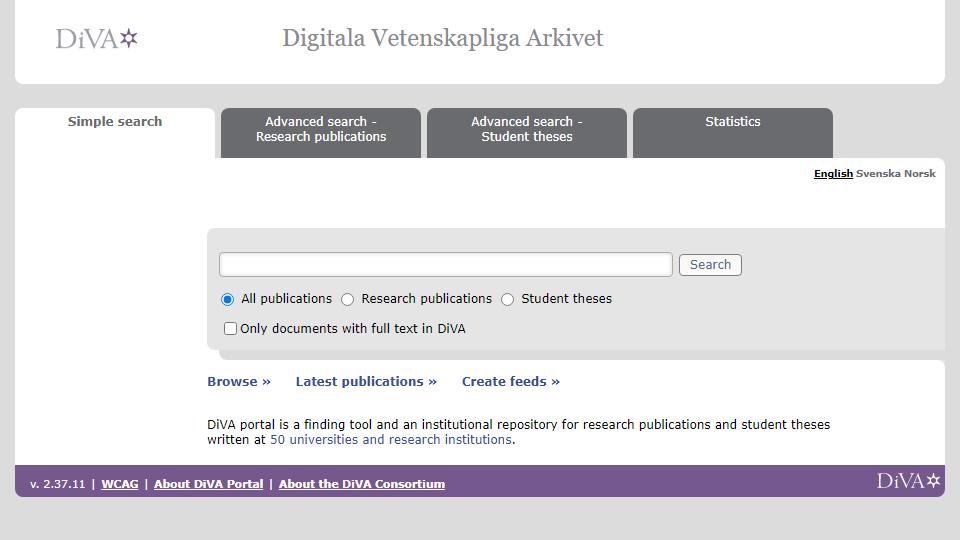
Task: Open Latest publications » link
Action: (366, 381)
